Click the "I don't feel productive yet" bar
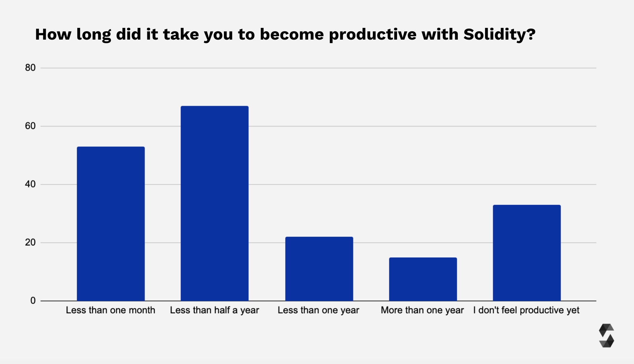This screenshot has height=364, width=634. point(527,253)
